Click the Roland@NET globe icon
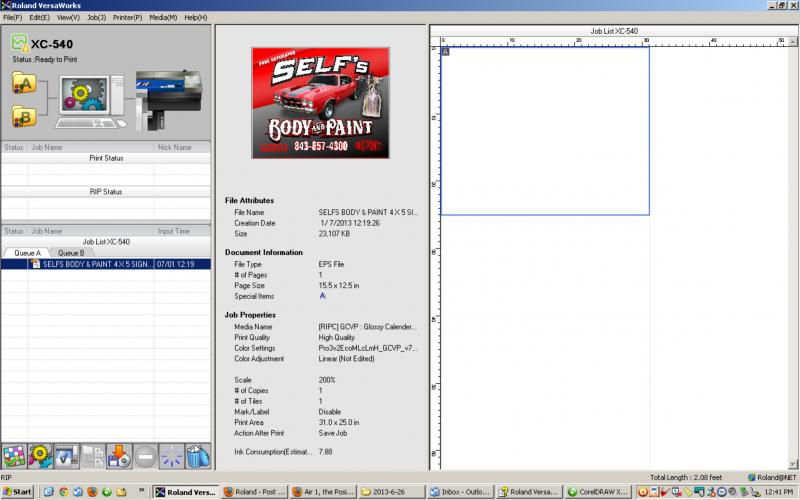800x500 pixels. pyautogui.click(x=751, y=478)
